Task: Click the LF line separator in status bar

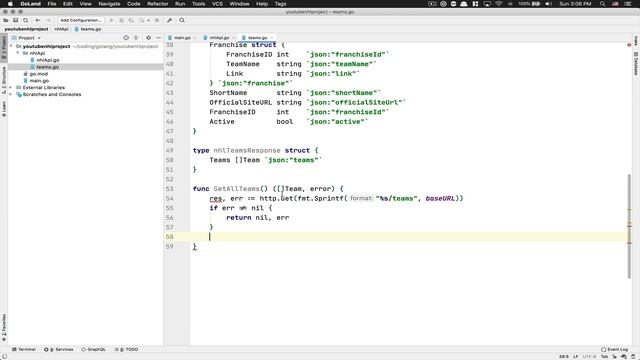Action: point(576,356)
